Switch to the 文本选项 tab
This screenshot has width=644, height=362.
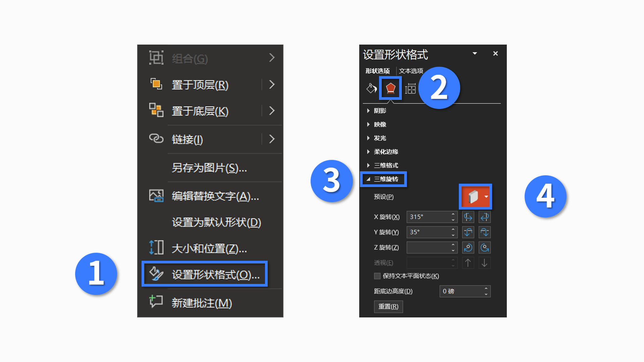point(411,71)
